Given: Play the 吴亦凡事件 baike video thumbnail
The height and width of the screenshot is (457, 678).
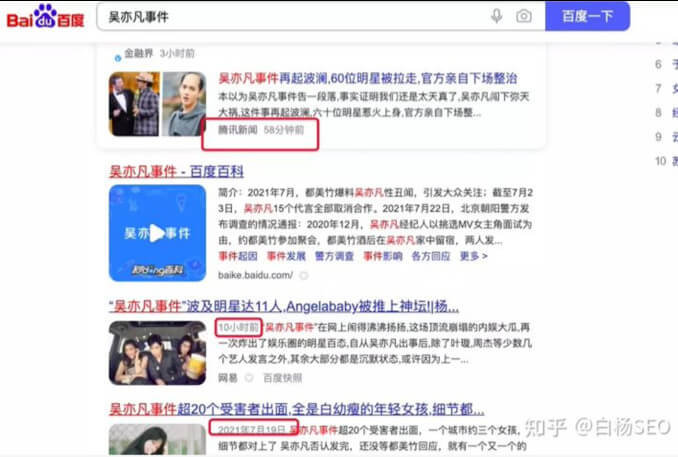Looking at the screenshot, I should [157, 233].
